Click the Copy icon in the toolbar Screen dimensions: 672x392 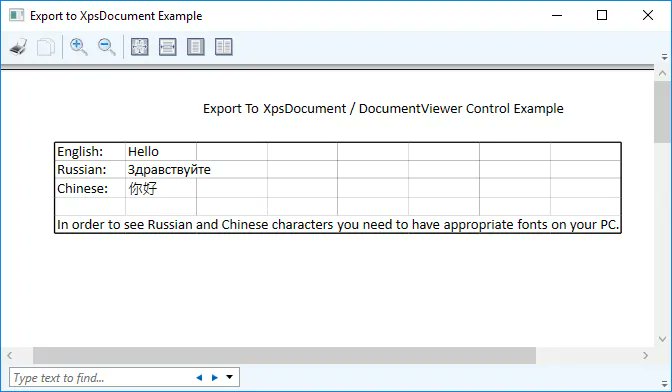tap(46, 47)
